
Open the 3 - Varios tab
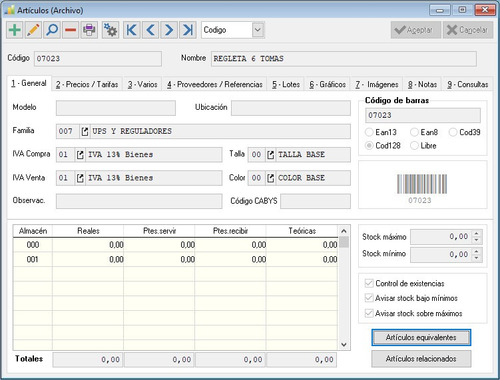142,85
